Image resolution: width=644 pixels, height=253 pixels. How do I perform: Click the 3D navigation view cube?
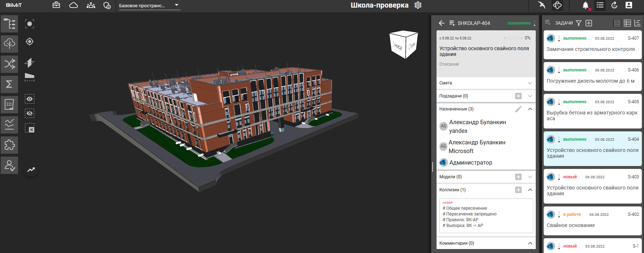[x=404, y=44]
